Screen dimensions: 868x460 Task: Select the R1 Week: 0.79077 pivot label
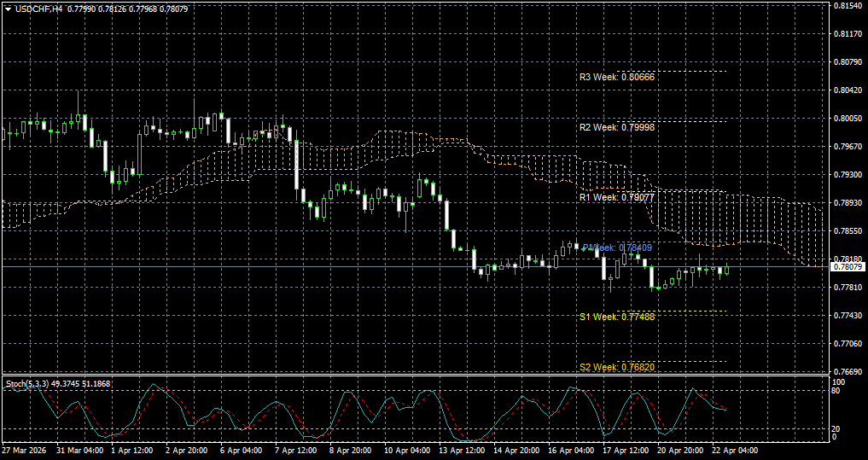click(617, 197)
